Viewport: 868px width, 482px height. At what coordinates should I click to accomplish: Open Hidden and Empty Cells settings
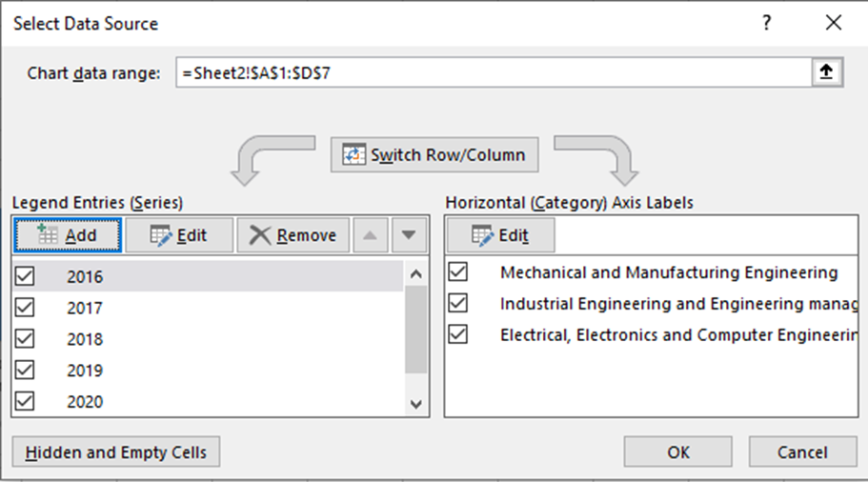115,452
